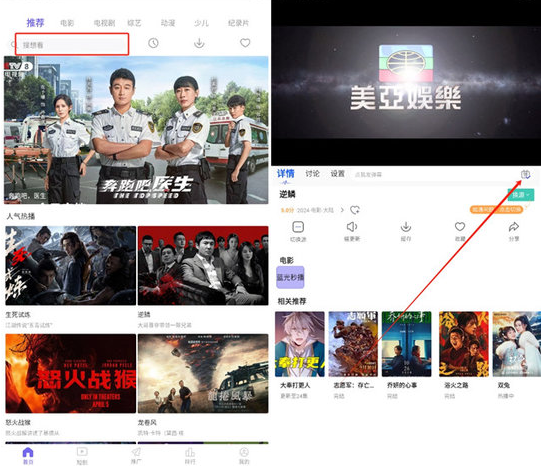Tap the search magnifier icon
541x469 pixels.
[13, 45]
